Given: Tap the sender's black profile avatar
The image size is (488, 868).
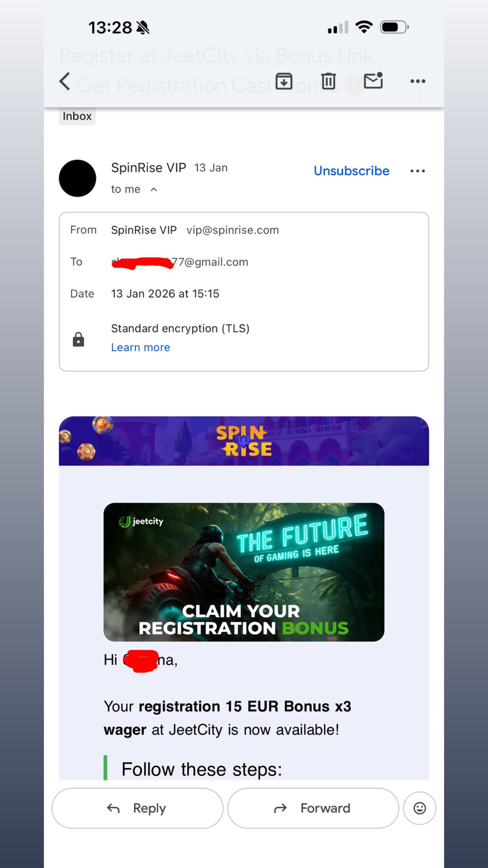Looking at the screenshot, I should 77,178.
